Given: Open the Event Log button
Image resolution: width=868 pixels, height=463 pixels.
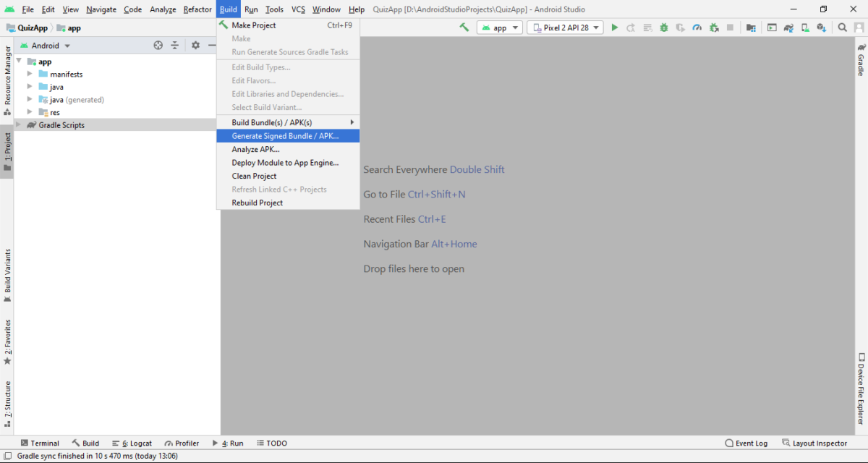Looking at the screenshot, I should coord(746,443).
